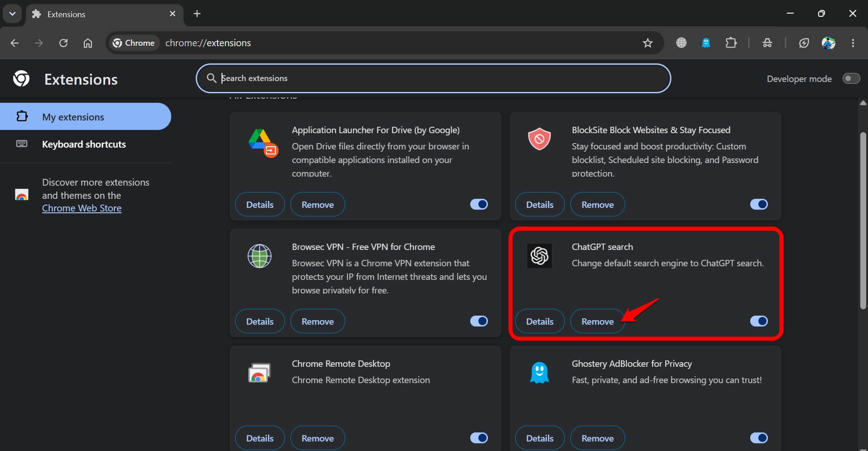This screenshot has width=868, height=451.
Task: Open Details for Chrome Remote Desktop
Action: tap(260, 438)
